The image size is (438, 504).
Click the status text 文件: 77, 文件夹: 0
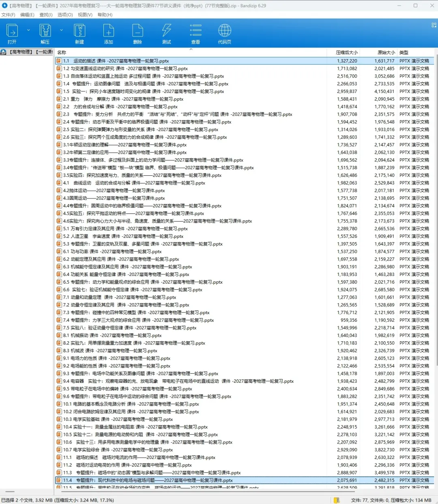point(370,500)
